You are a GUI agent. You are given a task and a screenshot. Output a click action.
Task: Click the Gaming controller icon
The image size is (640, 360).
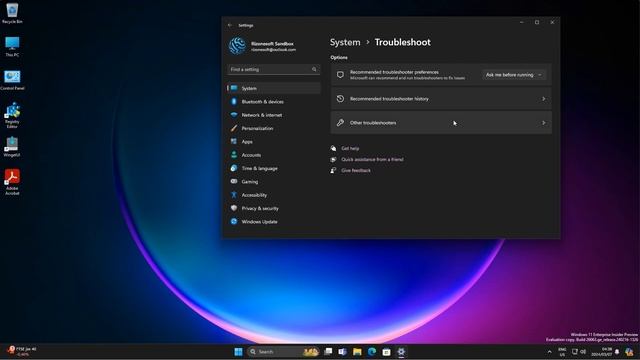click(x=234, y=182)
